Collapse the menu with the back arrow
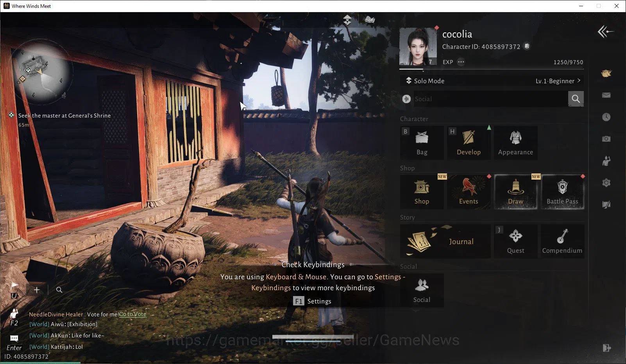The image size is (626, 364). pos(605,32)
